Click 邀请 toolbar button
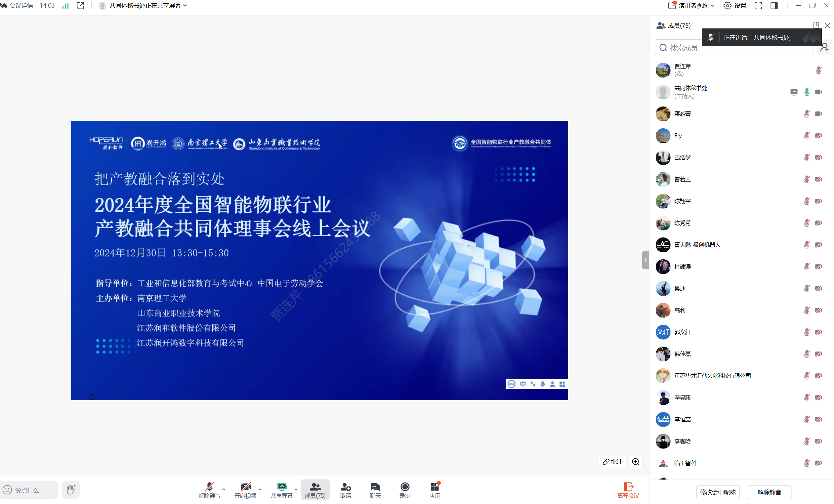The image size is (834, 504). tap(346, 490)
